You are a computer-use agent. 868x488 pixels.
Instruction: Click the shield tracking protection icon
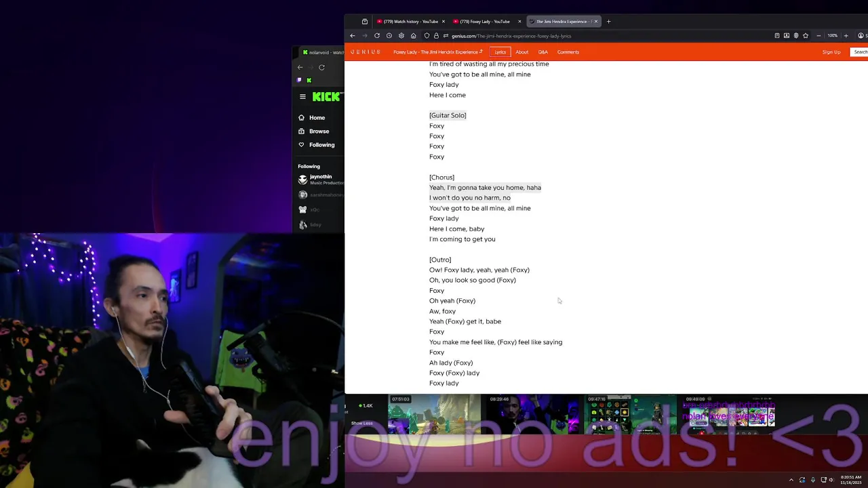point(427,36)
